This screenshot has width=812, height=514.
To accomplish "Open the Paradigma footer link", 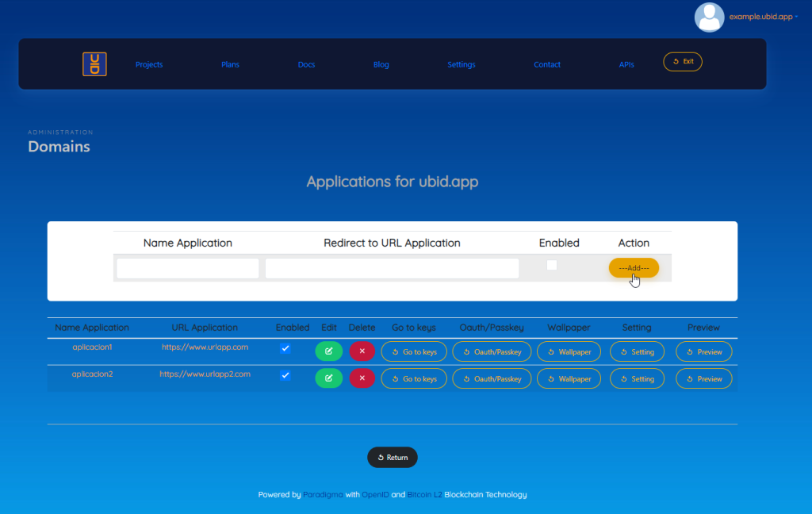I will pos(323,495).
